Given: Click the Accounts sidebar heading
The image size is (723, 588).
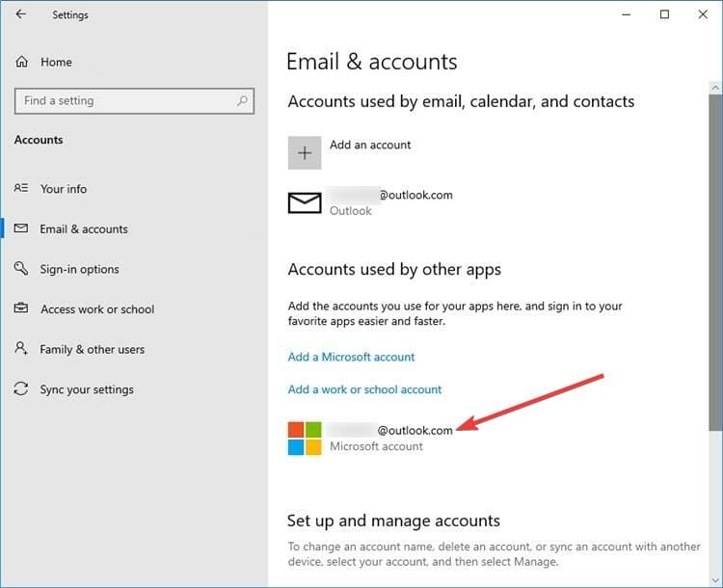Looking at the screenshot, I should click(x=39, y=140).
